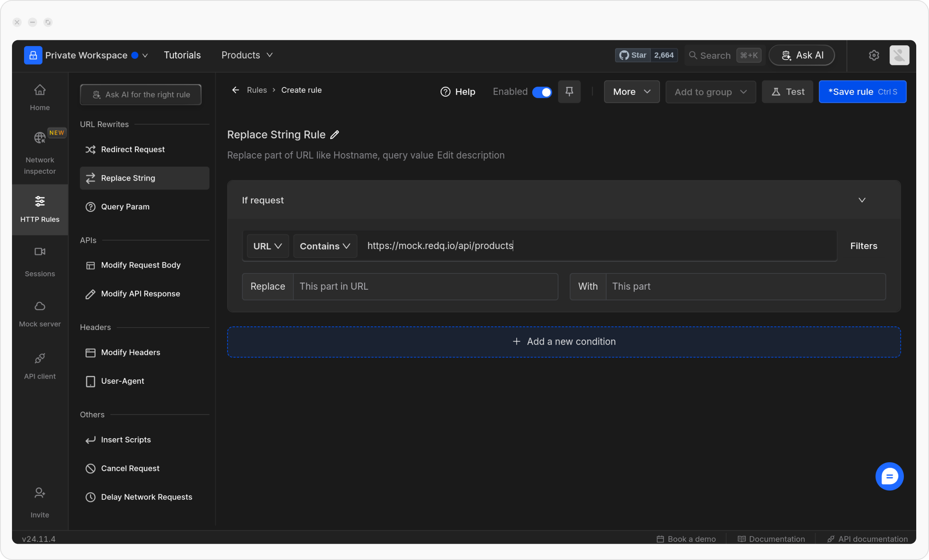The image size is (929, 560).
Task: Go to Network inspector in sidebar
Action: (x=40, y=153)
